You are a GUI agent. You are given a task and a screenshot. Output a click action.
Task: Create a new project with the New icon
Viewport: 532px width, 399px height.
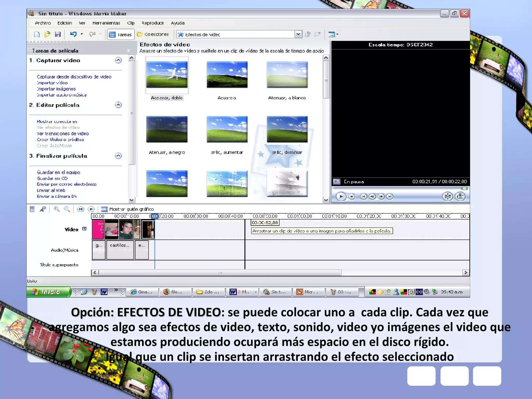pyautogui.click(x=37, y=34)
